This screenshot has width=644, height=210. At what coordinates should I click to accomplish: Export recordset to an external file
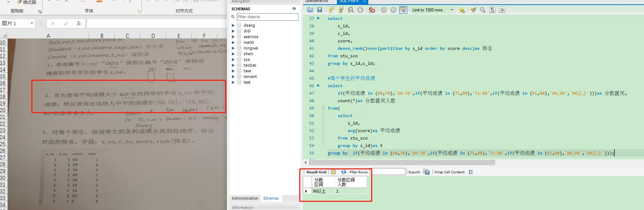[426, 172]
